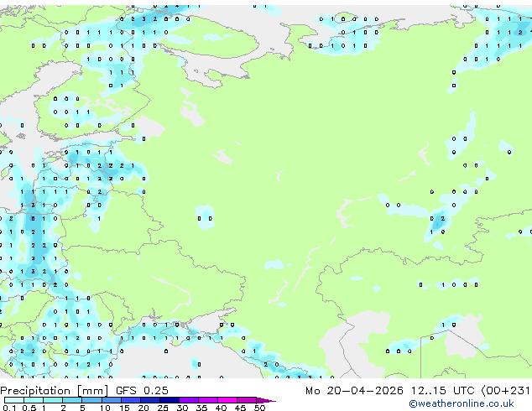Click the 1–2 mm legend swatch
This screenshot has width=532, height=411.
pyautogui.click(x=53, y=400)
